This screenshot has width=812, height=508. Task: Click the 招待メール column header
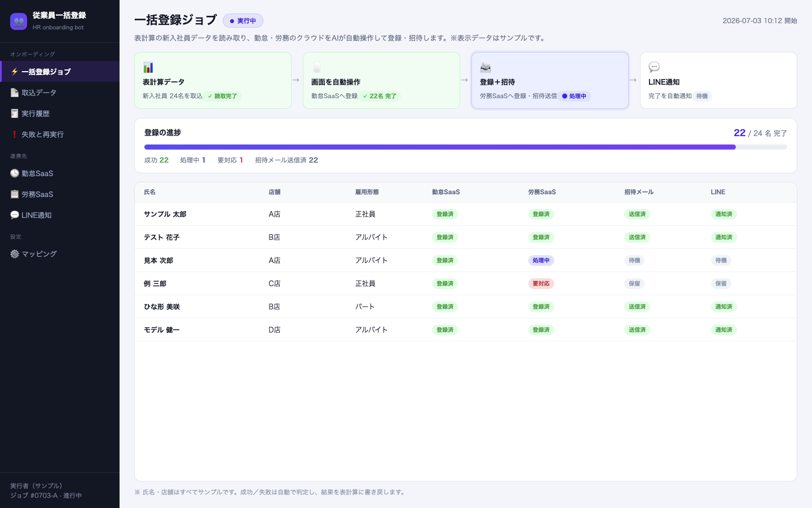639,192
